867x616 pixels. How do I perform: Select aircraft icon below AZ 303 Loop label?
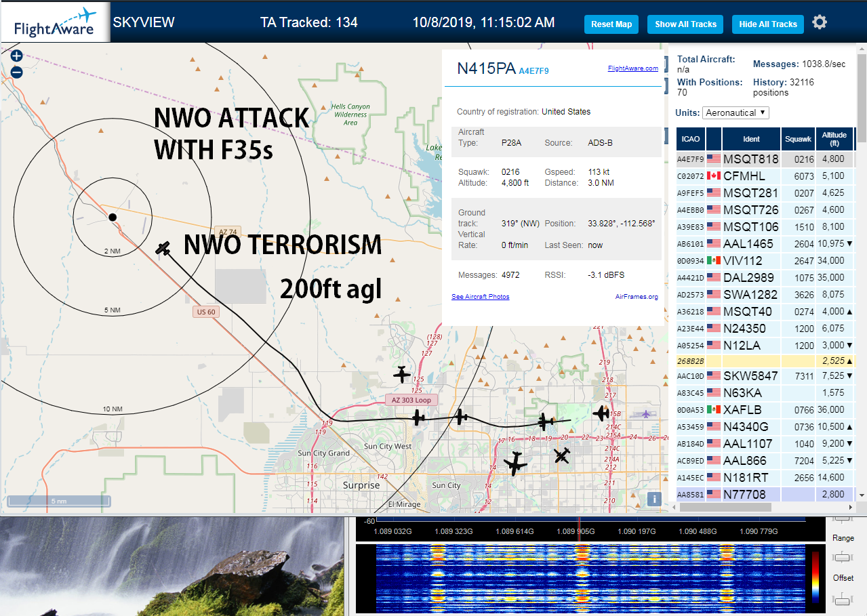coord(418,417)
